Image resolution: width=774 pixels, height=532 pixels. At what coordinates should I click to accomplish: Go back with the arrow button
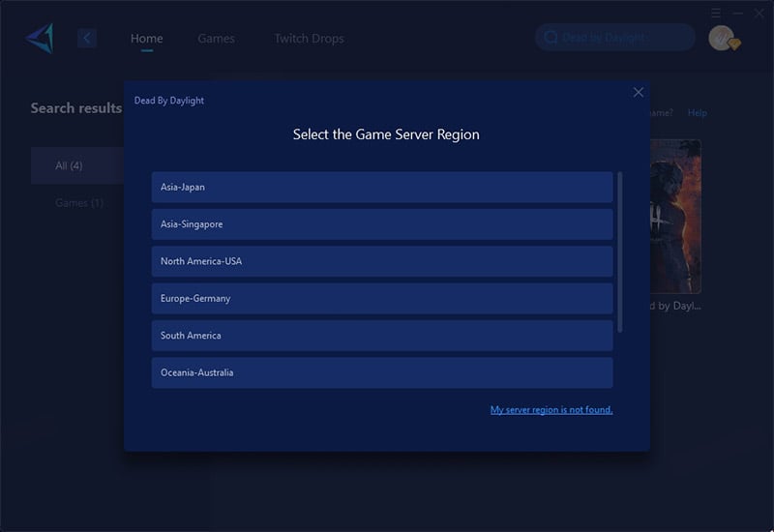(87, 38)
